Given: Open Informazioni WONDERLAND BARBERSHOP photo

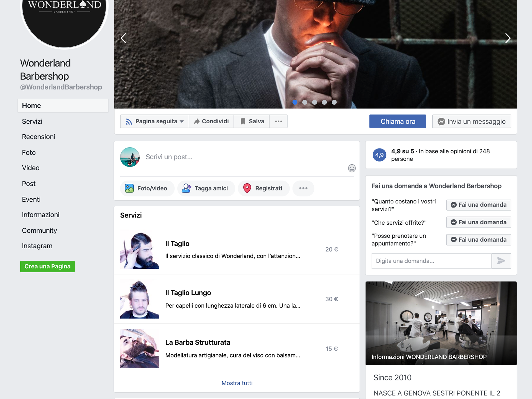Looking at the screenshot, I should 441,323.
